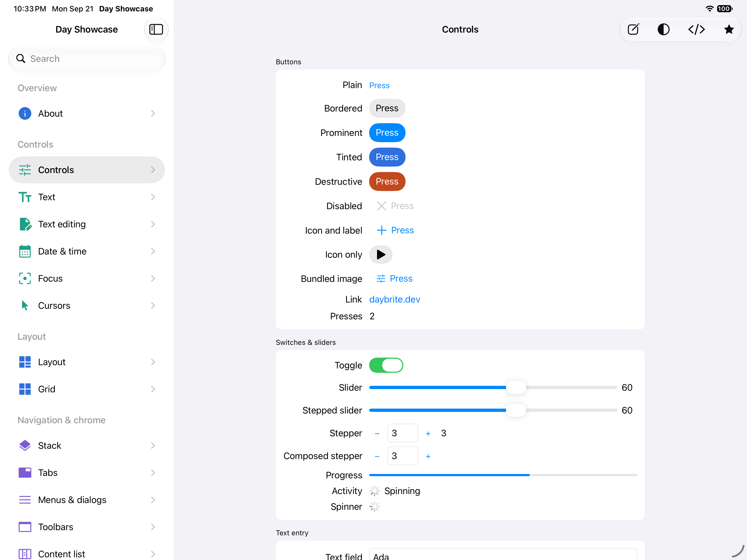This screenshot has width=747, height=560.
Task: Click the Press label of Bundled image
Action: point(401,278)
